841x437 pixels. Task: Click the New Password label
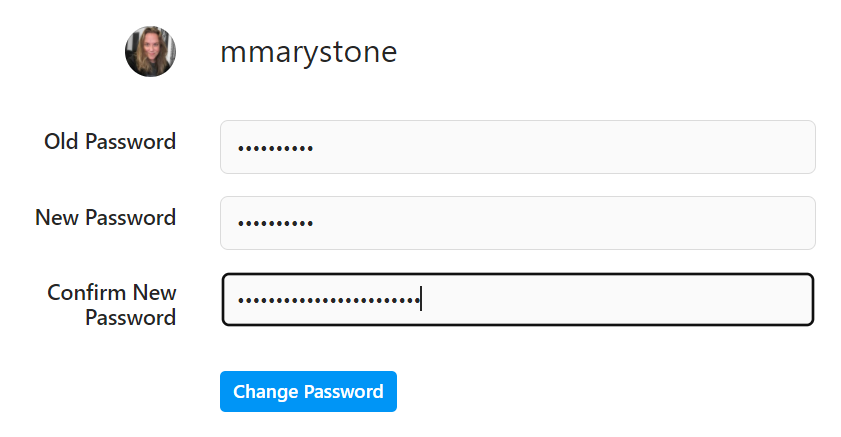(105, 218)
